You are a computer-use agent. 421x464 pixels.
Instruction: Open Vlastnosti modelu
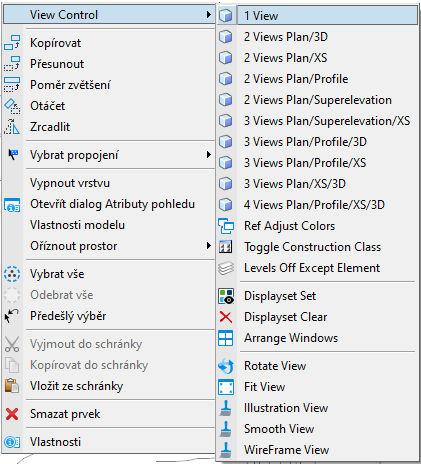(109, 225)
